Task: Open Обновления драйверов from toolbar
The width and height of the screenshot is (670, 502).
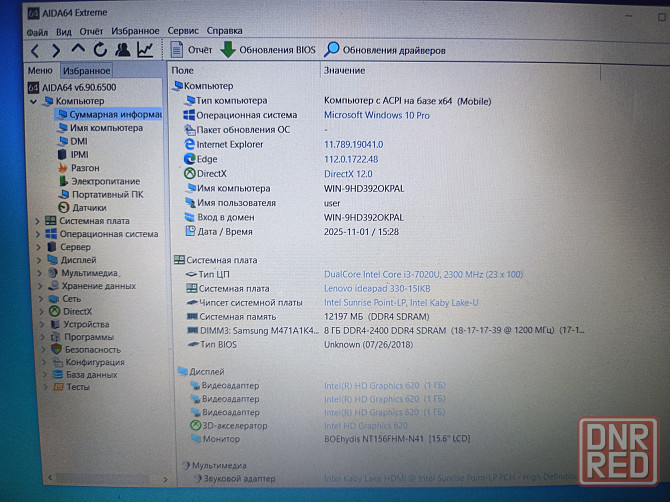Action: tap(385, 50)
